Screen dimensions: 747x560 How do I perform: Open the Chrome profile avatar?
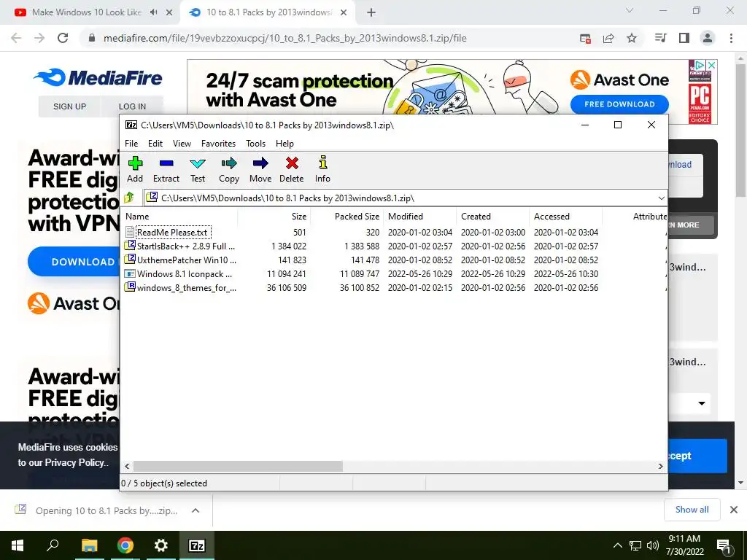(708, 38)
